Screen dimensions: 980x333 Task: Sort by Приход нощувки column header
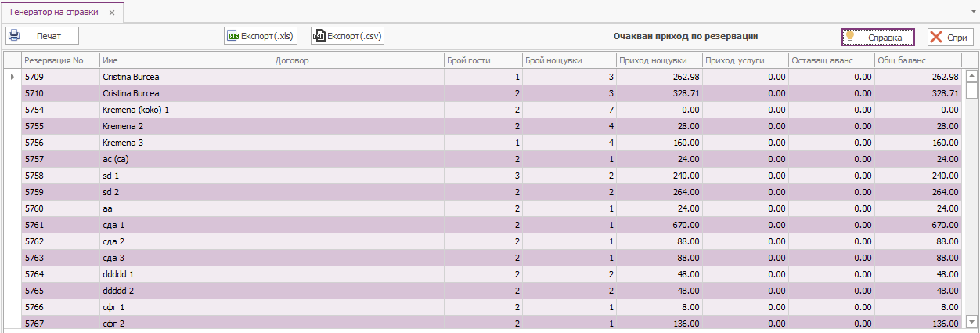[653, 60]
